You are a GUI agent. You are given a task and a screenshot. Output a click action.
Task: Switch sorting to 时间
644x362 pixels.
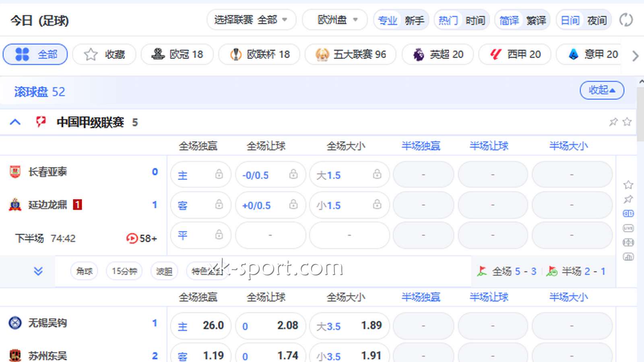475,20
